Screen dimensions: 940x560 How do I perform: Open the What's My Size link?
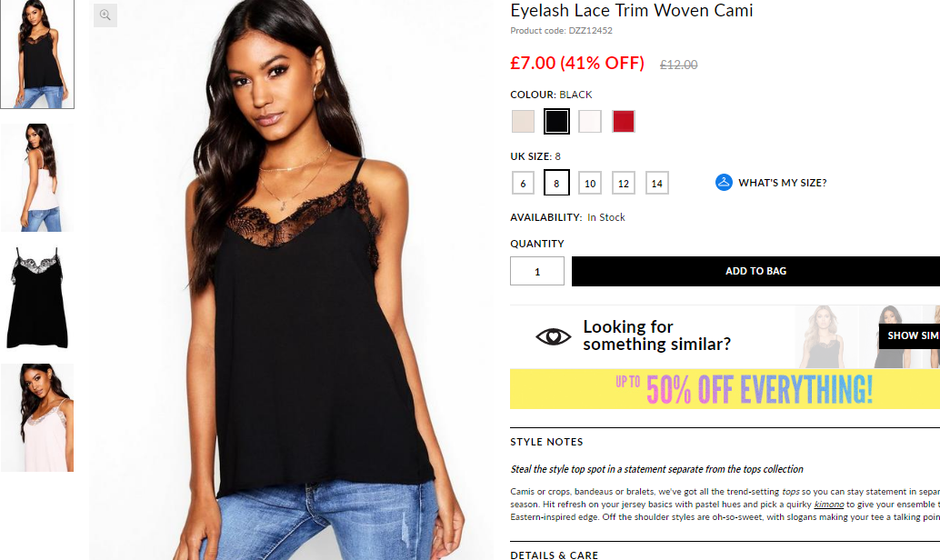[x=783, y=183]
